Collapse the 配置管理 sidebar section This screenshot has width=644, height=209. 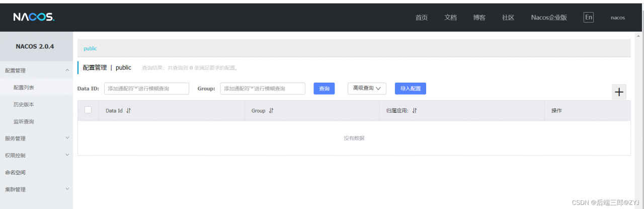(x=36, y=71)
